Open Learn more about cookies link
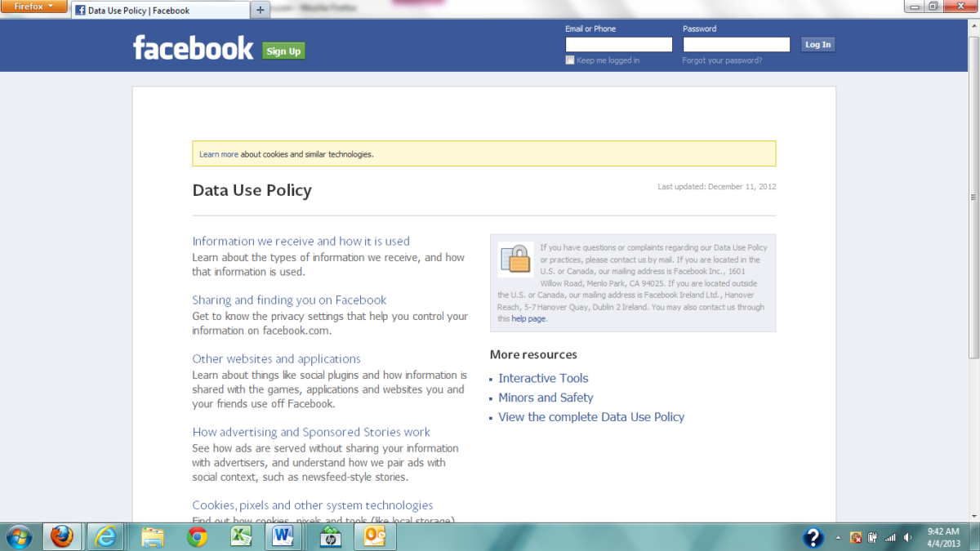 219,154
